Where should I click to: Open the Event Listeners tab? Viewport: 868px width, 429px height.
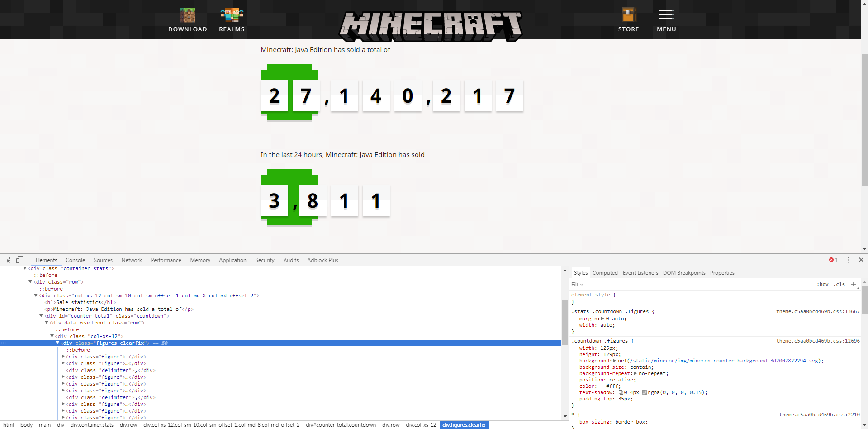(640, 273)
